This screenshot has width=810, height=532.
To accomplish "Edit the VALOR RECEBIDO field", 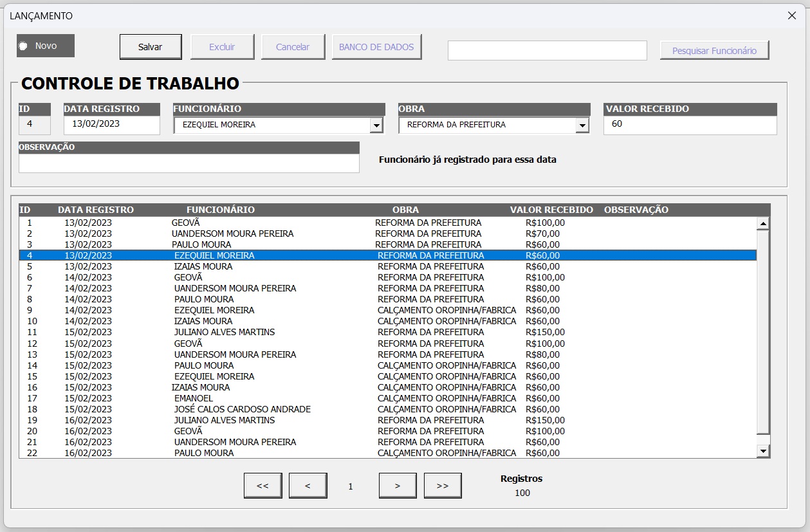I will tap(690, 125).
